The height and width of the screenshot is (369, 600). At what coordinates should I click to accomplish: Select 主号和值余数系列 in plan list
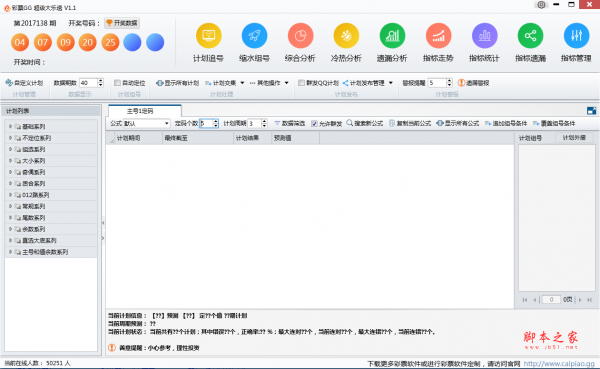pyautogui.click(x=51, y=252)
